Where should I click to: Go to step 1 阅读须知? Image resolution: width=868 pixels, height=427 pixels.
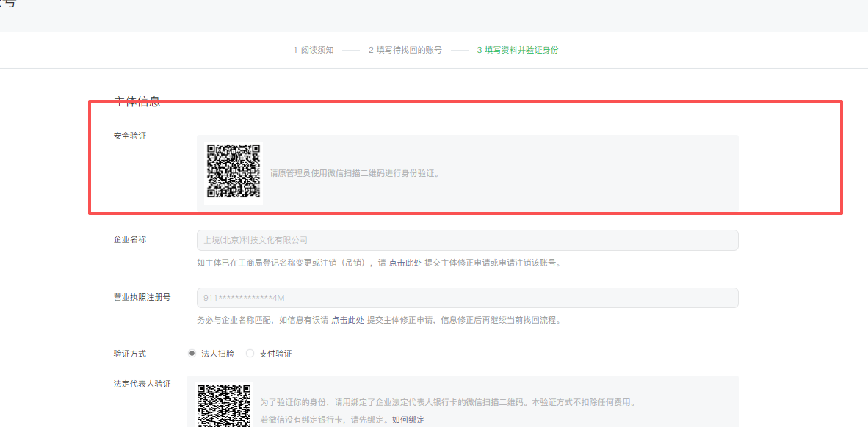[x=314, y=50]
